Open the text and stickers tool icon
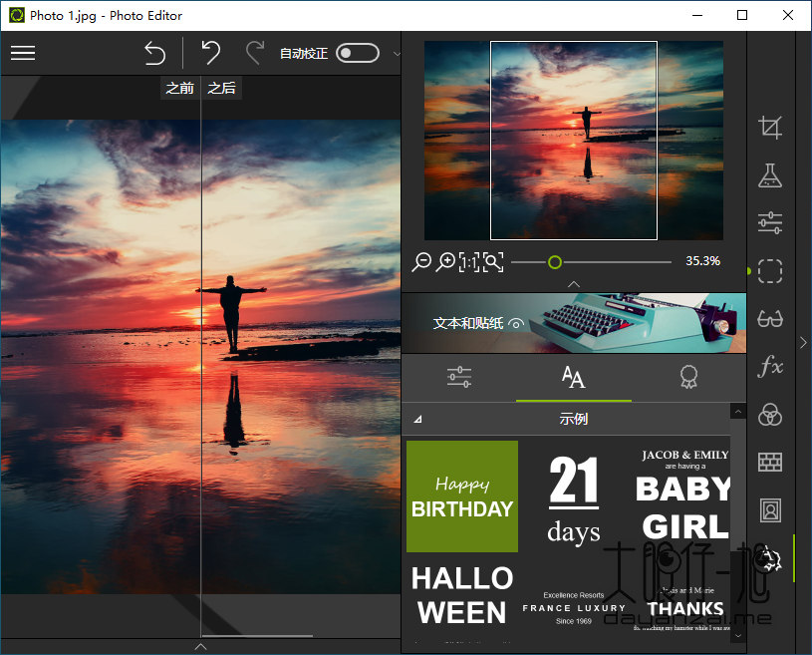This screenshot has height=655, width=812. coord(770,558)
